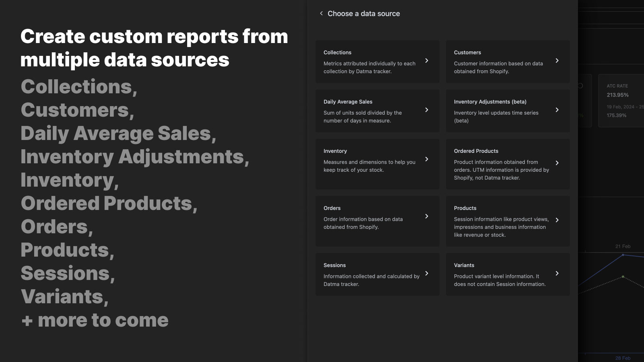Click the chevron icon on the Customers card

[558, 61]
